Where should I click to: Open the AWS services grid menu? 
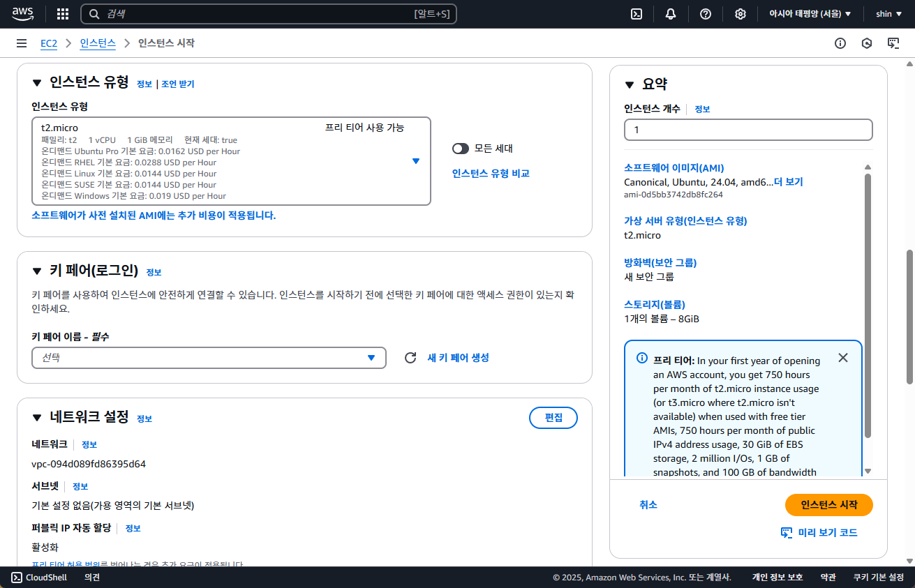pyautogui.click(x=63, y=14)
